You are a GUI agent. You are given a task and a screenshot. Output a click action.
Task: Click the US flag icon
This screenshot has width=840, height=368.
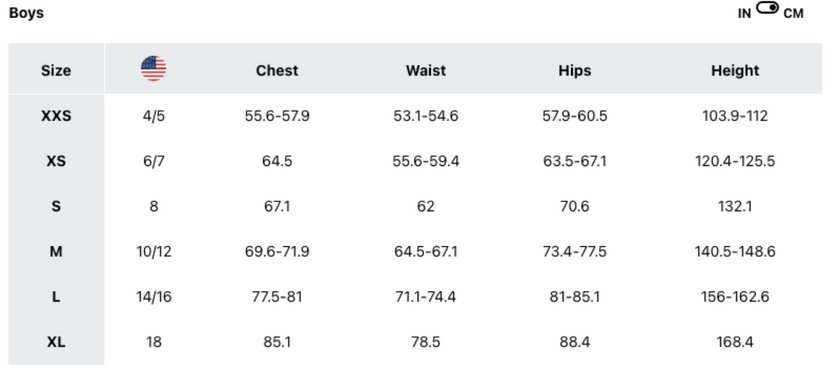(x=154, y=69)
